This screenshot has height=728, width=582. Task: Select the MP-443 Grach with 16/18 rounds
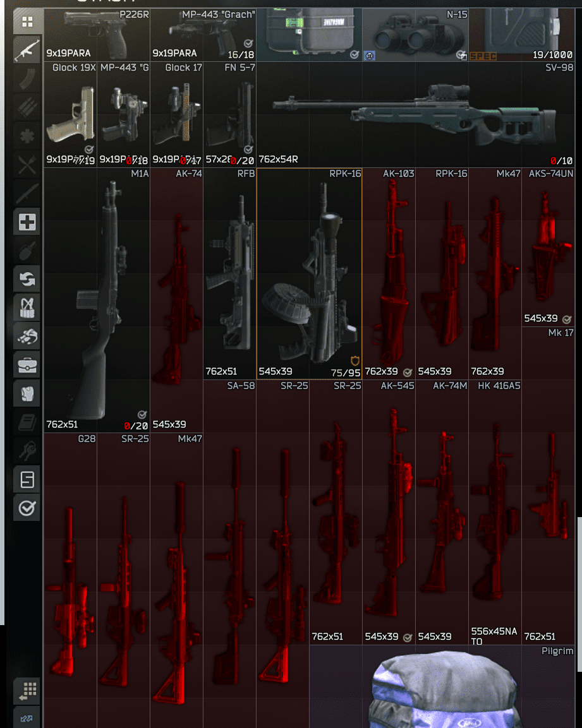203,35
